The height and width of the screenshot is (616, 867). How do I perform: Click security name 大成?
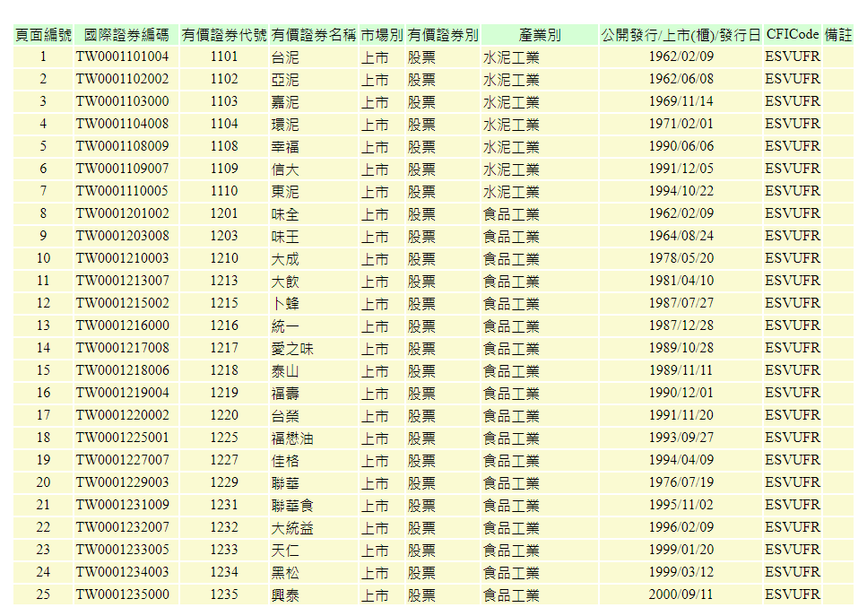(285, 259)
